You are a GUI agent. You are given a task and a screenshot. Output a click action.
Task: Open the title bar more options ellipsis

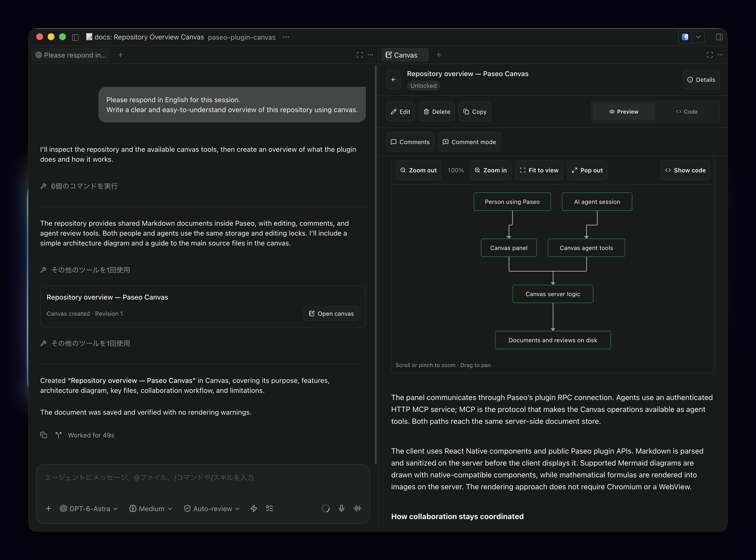[286, 37]
